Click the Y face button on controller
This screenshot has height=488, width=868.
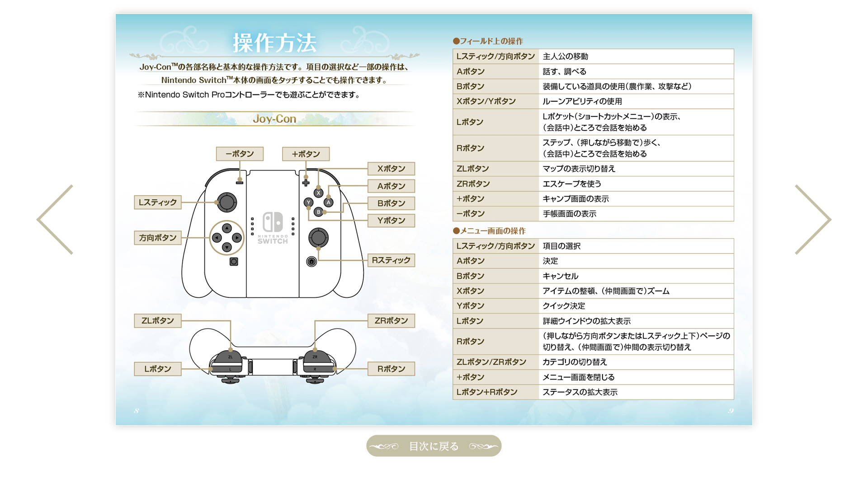308,202
